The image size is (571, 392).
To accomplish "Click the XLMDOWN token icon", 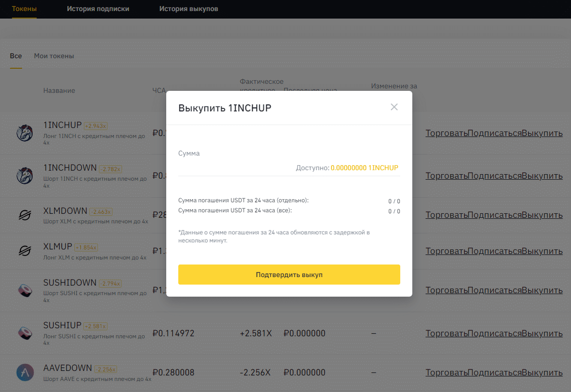I will tap(25, 215).
